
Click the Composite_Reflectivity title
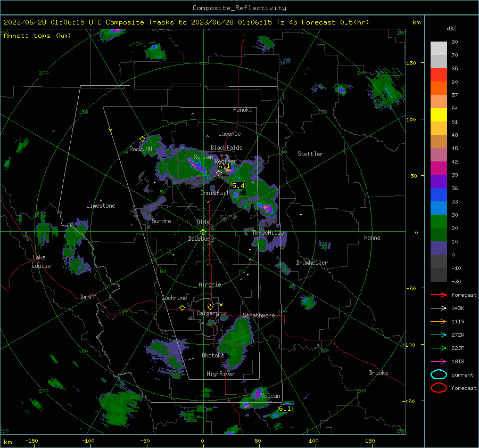point(240,8)
